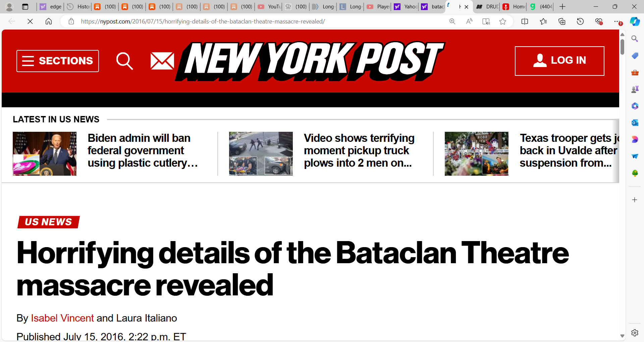Click the LOG IN button
Screen dimensions: 644x342
click(x=559, y=61)
